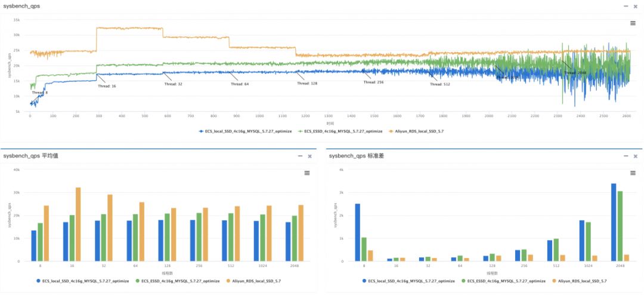
Task: Open hamburger menu in 平均值 chart
Action: [x=306, y=173]
